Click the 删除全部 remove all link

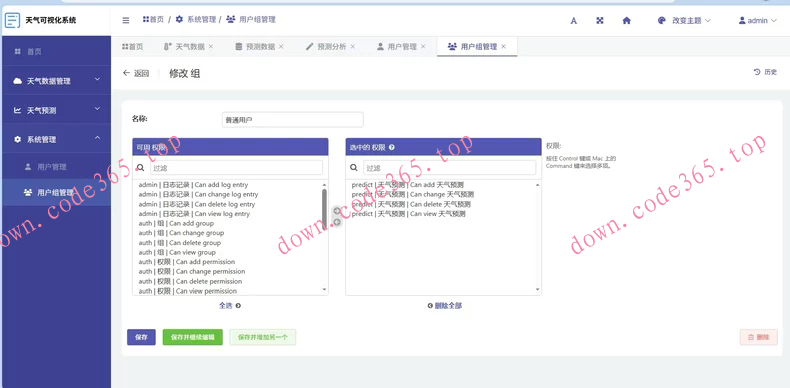[444, 305]
